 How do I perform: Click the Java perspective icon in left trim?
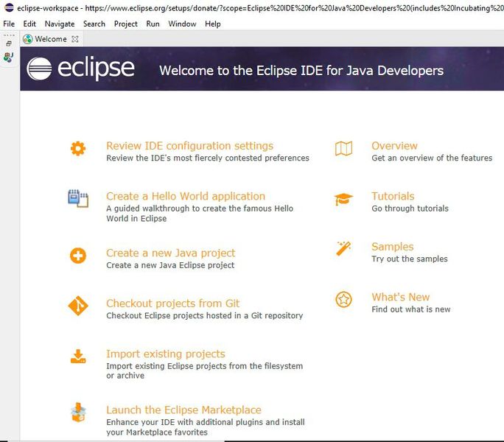tap(9, 57)
